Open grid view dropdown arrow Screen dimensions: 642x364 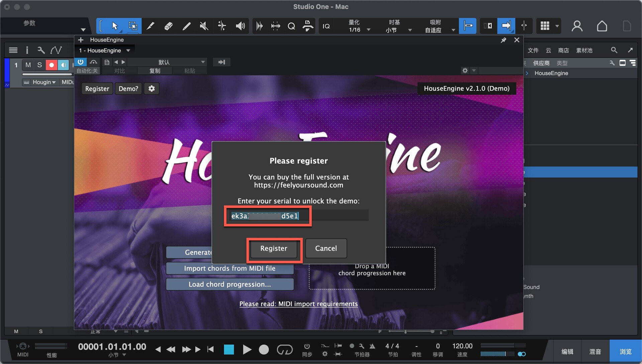pyautogui.click(x=557, y=26)
